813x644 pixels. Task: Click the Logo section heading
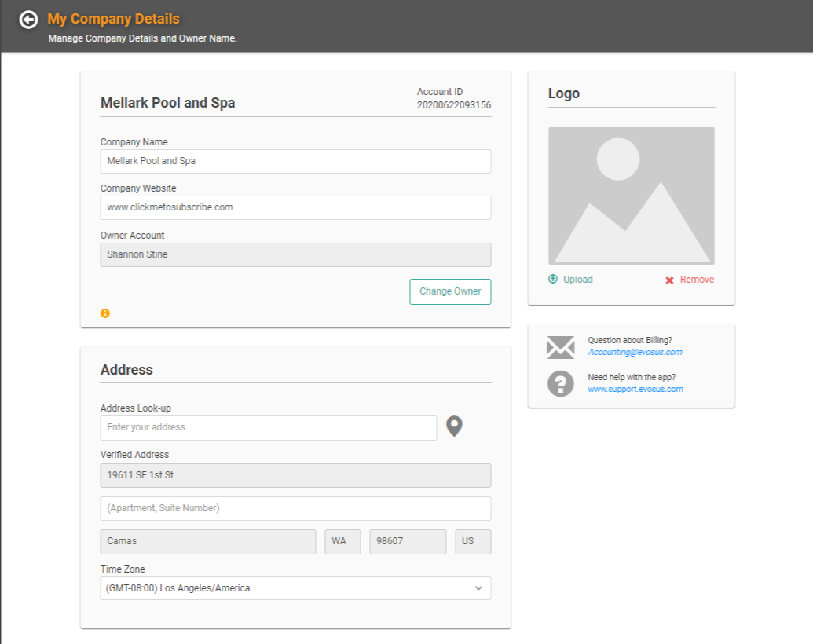564,93
